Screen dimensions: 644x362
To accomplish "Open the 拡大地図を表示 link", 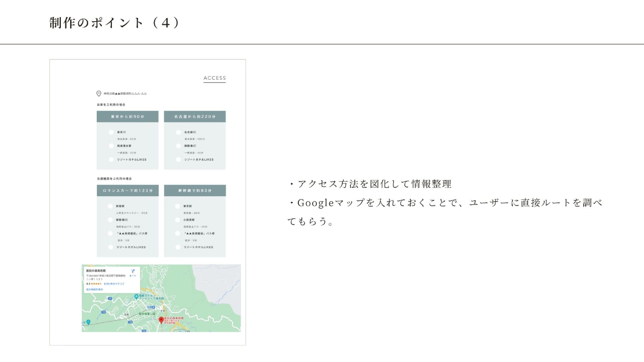I will (94, 289).
